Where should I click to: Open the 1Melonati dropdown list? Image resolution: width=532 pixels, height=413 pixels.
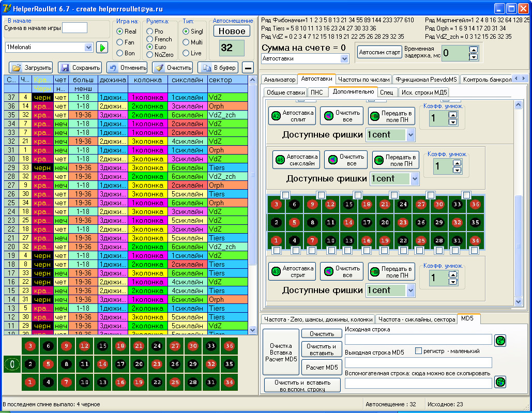(87, 48)
